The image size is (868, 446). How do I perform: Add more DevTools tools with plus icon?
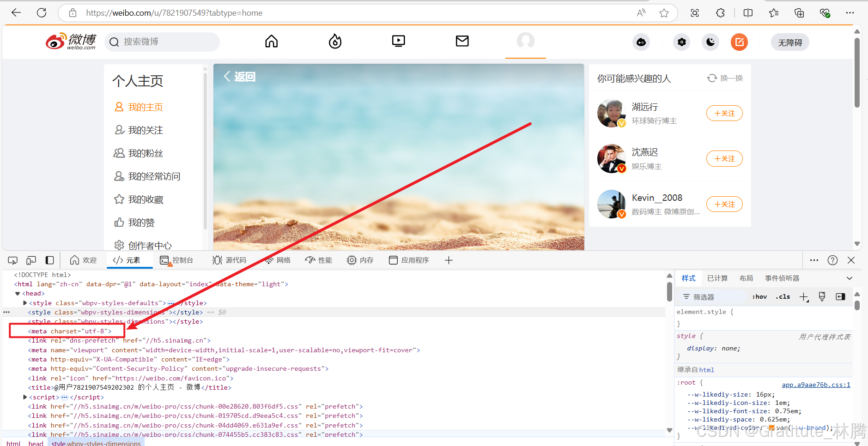pos(449,260)
